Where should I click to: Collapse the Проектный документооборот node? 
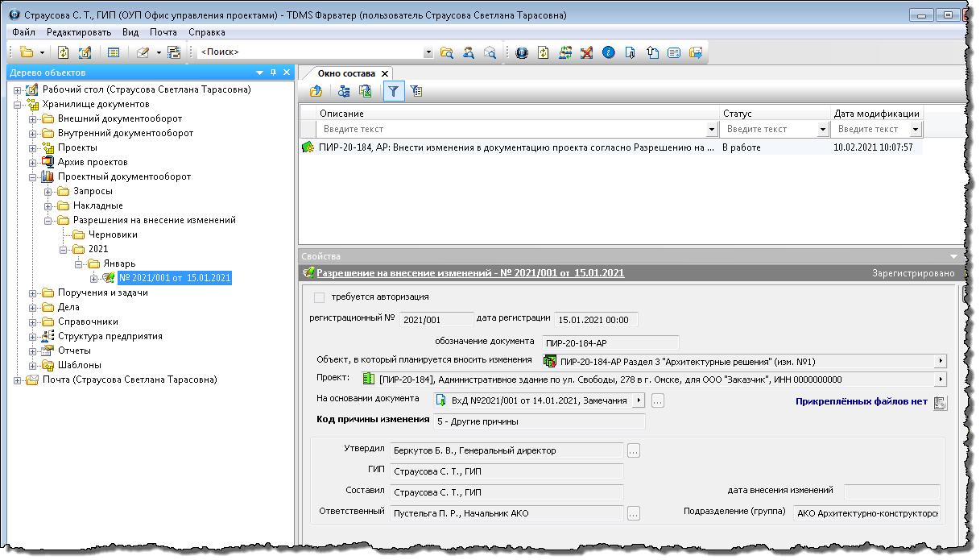point(33,176)
